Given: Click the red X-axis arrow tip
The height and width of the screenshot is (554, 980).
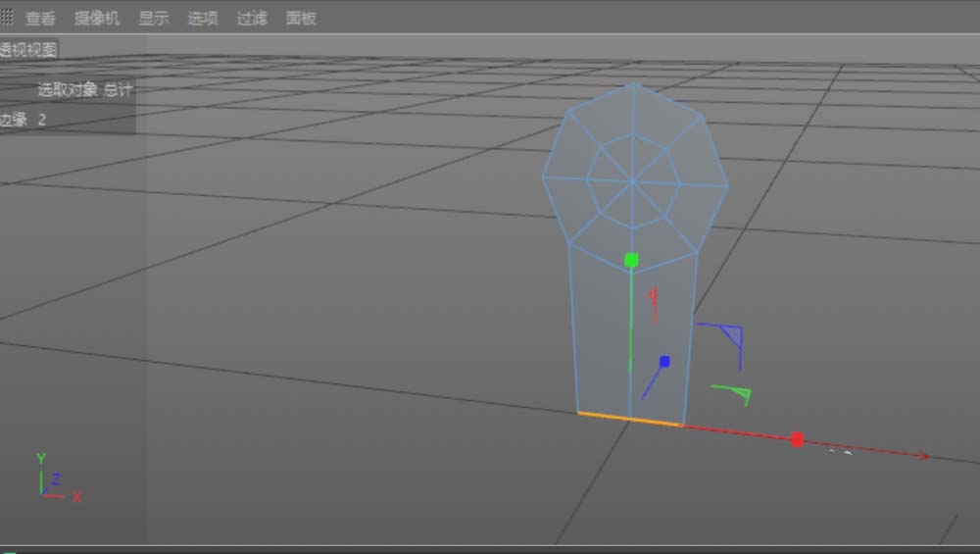Looking at the screenshot, I should point(923,456).
